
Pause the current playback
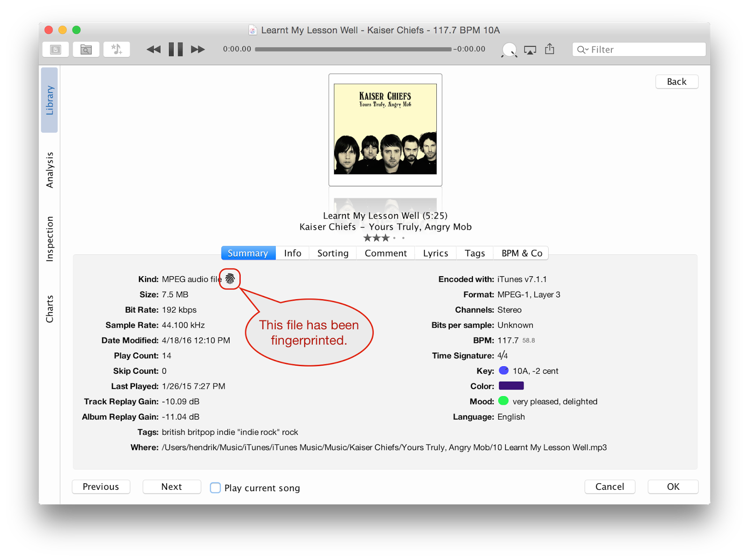[176, 49]
